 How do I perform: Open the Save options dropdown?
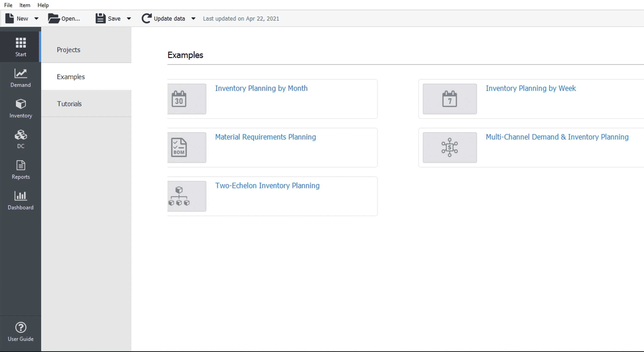tap(129, 18)
